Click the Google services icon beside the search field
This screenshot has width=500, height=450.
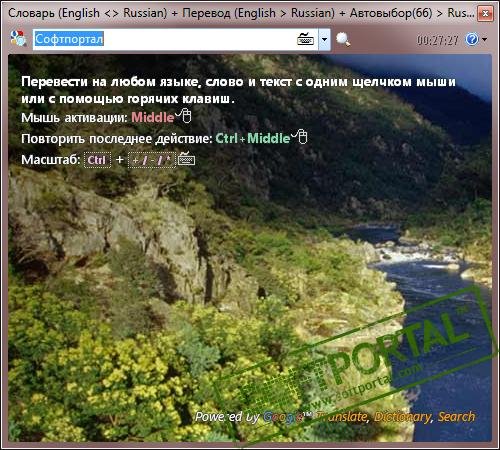pyautogui.click(x=18, y=38)
